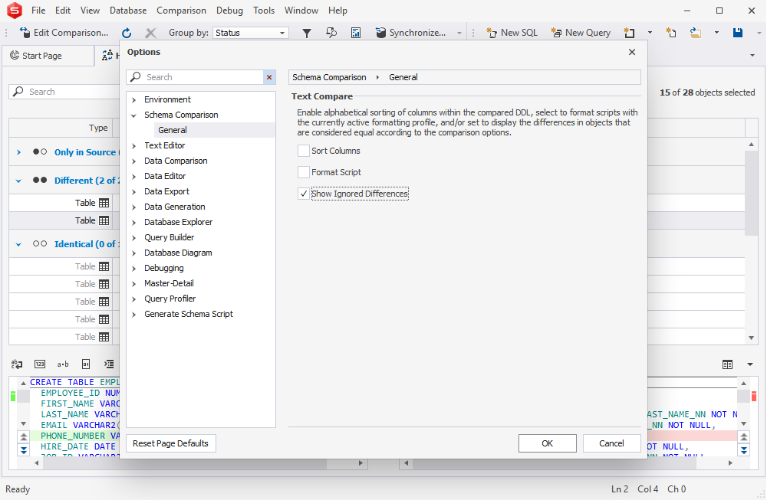Select Master-Detail in options tree
Screen dimensions: 766x500
[x=169, y=283]
